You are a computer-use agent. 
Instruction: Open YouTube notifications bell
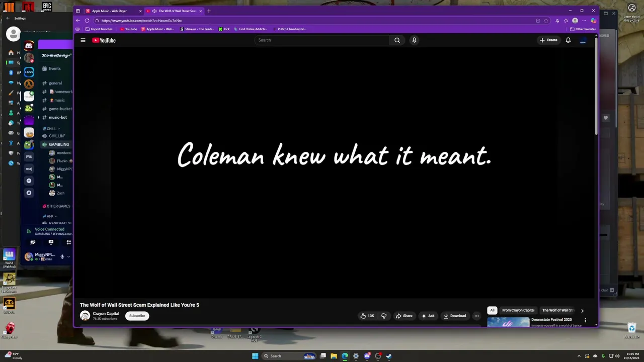click(x=568, y=40)
